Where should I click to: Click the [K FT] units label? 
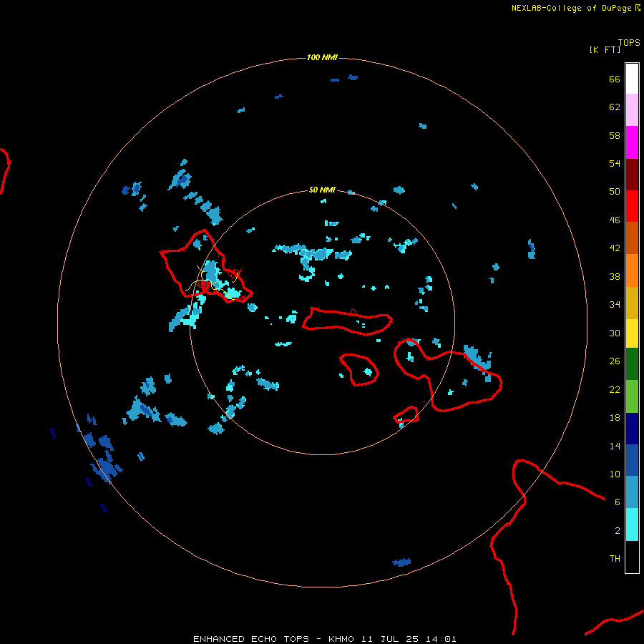[605, 49]
